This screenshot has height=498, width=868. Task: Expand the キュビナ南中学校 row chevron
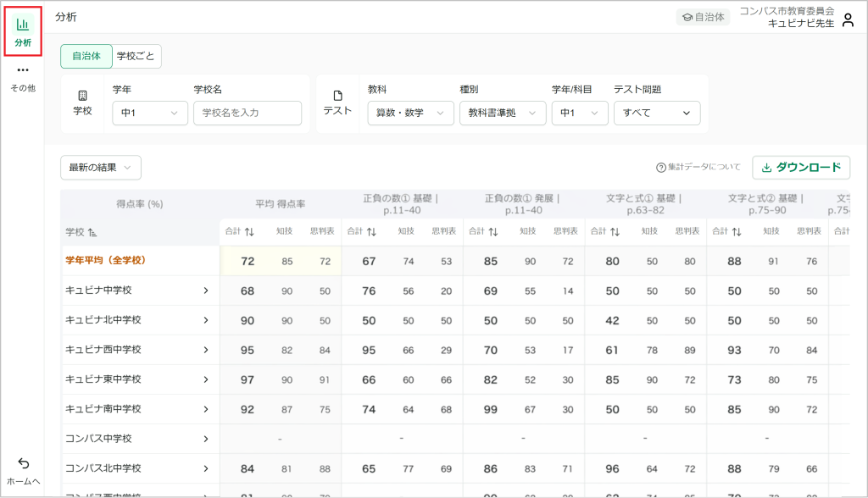pyautogui.click(x=206, y=409)
